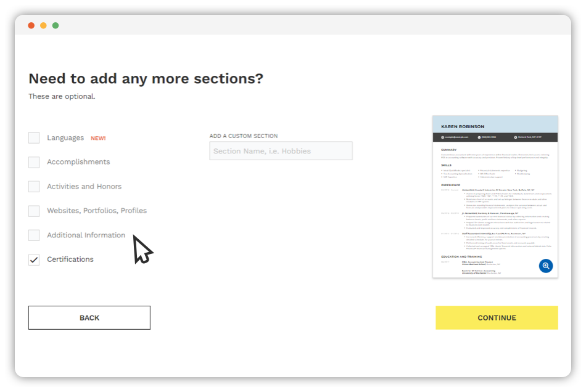586x392 pixels.
Task: Enable Activities and Honors
Action: (34, 186)
